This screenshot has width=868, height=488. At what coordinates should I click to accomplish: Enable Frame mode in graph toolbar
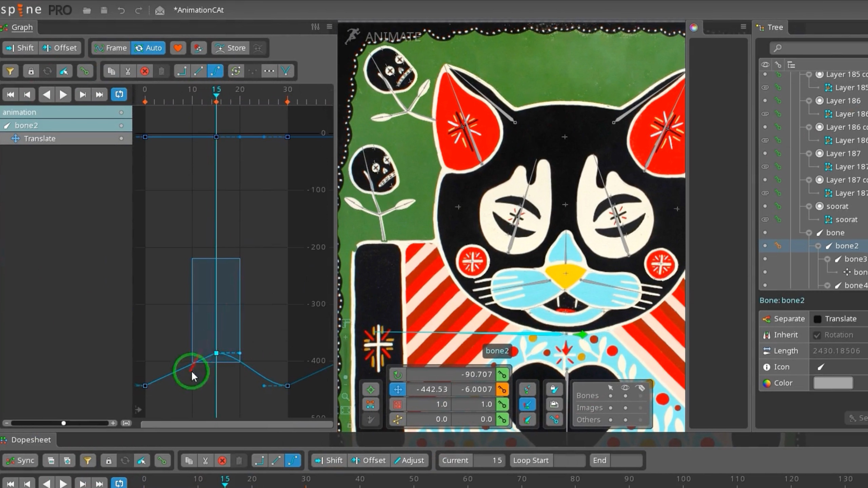(111, 48)
